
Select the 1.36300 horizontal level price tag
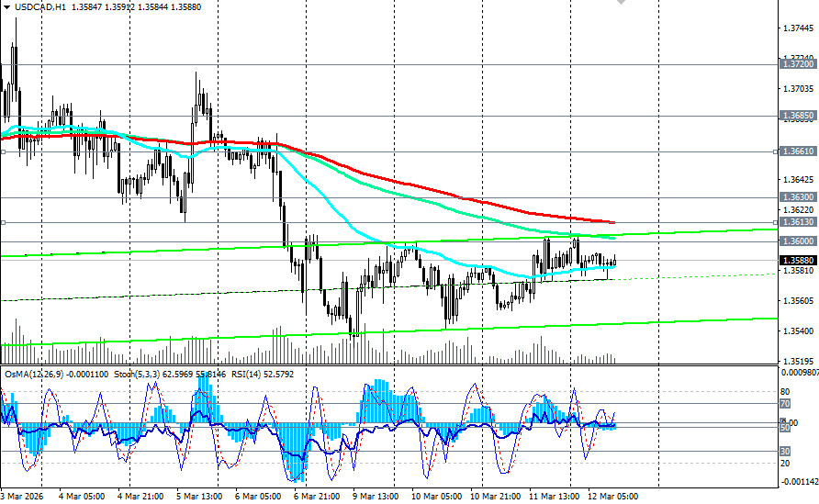click(798, 196)
